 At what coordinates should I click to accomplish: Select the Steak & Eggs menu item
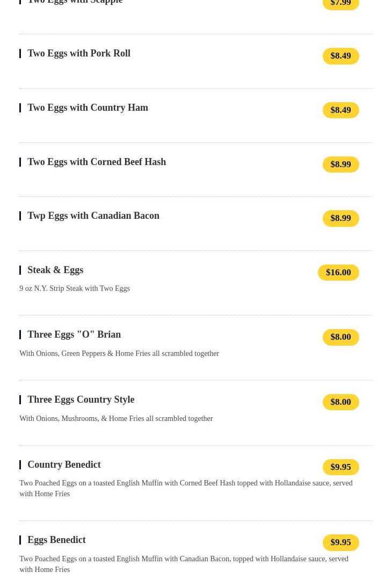click(x=55, y=270)
